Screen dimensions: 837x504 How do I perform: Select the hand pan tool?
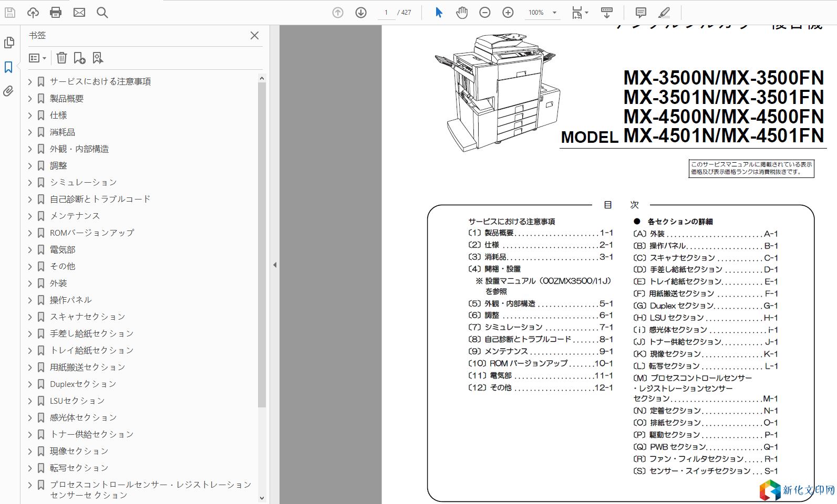click(x=462, y=12)
